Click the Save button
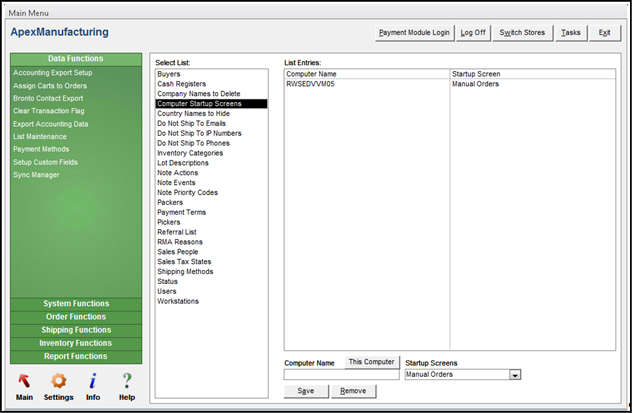632x413 pixels. (306, 391)
